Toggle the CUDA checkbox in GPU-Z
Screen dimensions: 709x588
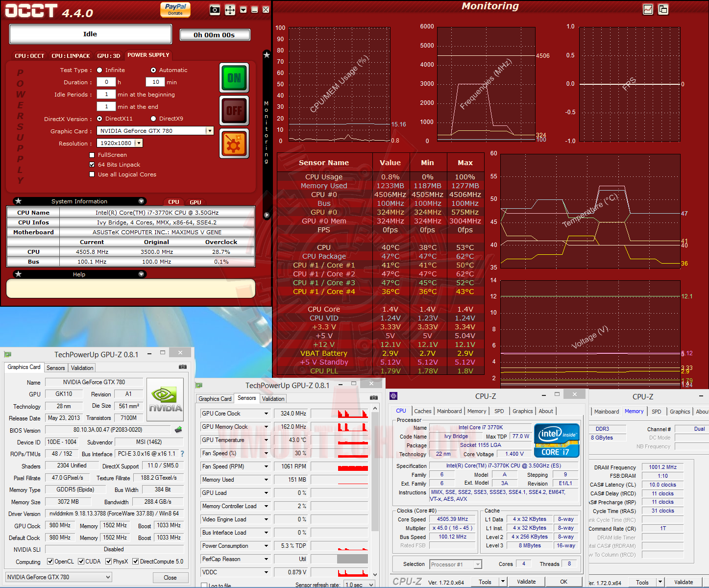tap(81, 562)
